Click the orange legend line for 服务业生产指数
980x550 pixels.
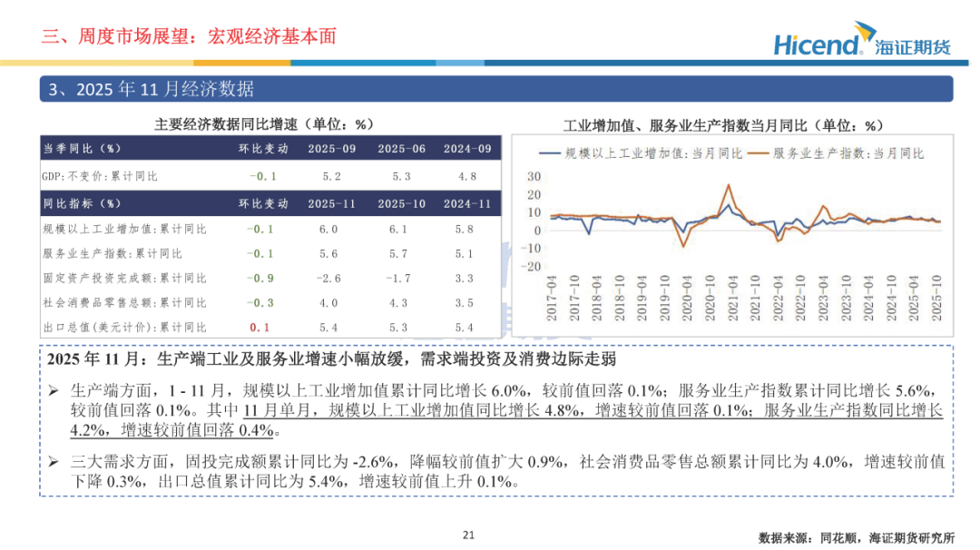[x=758, y=153]
